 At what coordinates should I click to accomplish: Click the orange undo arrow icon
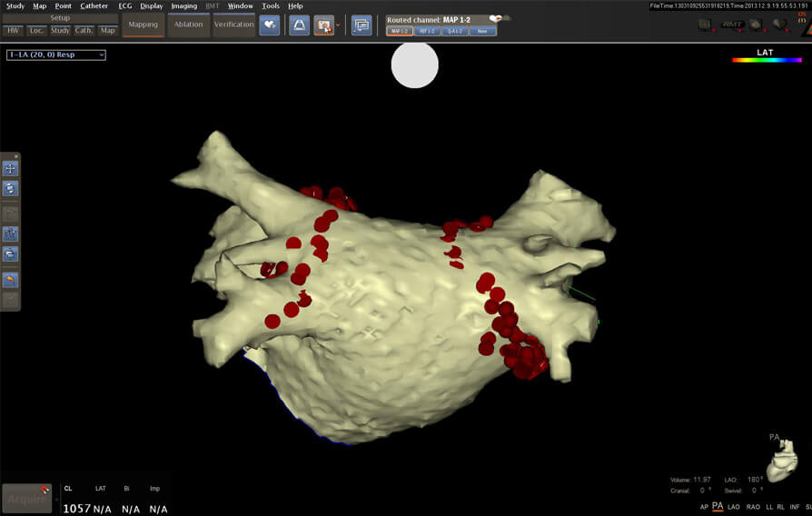click(11, 280)
